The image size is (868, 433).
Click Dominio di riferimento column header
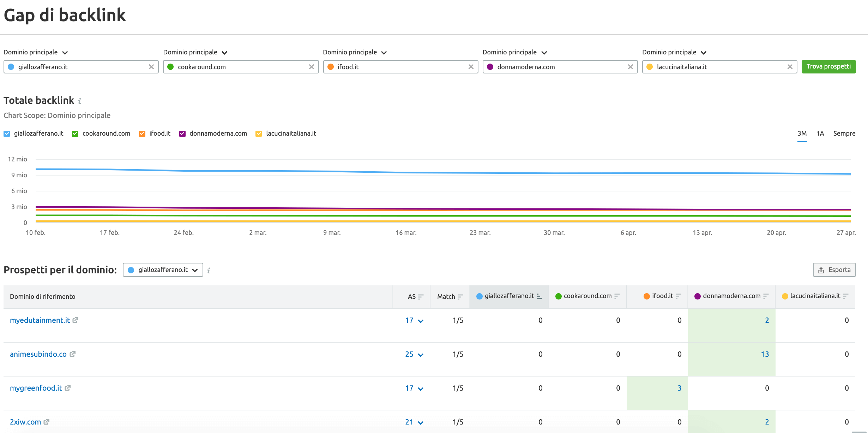(x=43, y=297)
